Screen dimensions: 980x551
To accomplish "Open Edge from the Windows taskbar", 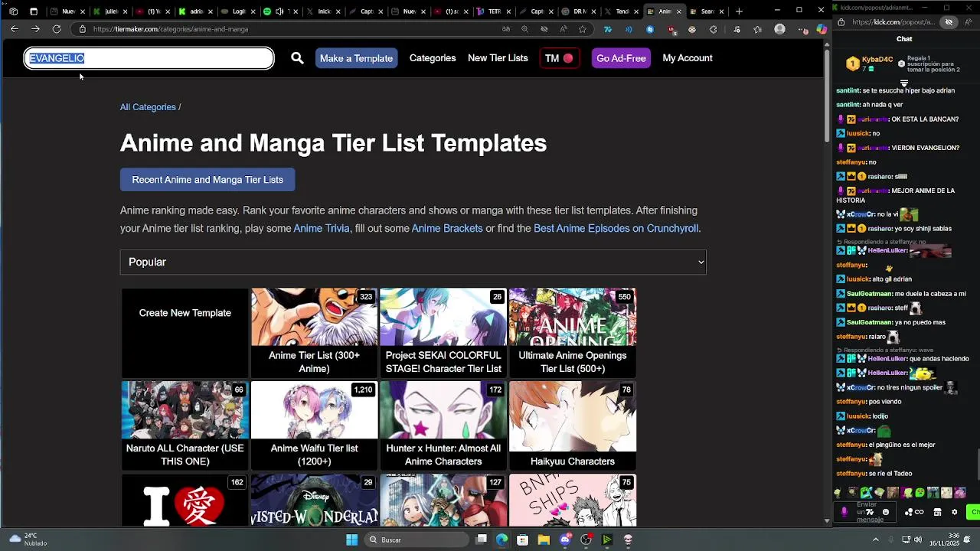I will pos(501,540).
